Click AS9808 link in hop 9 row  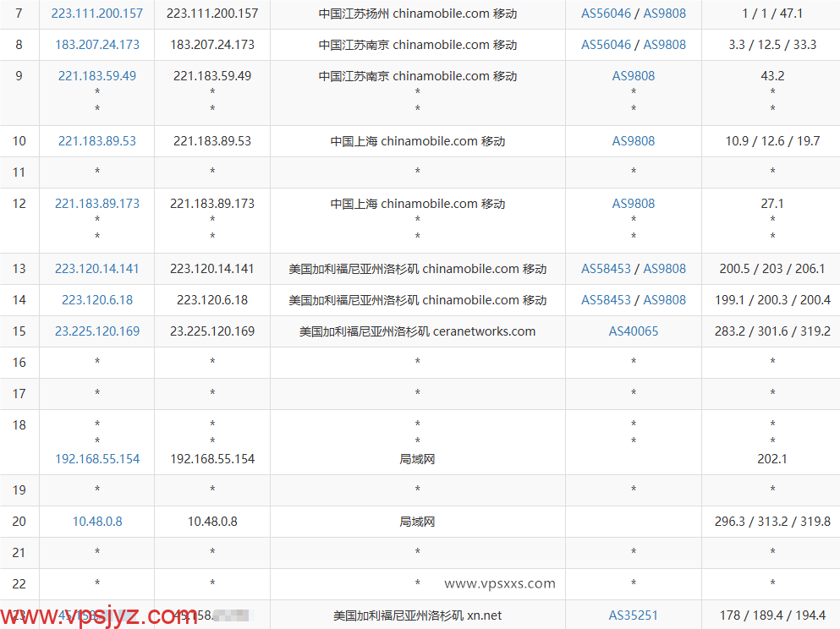[x=634, y=76]
